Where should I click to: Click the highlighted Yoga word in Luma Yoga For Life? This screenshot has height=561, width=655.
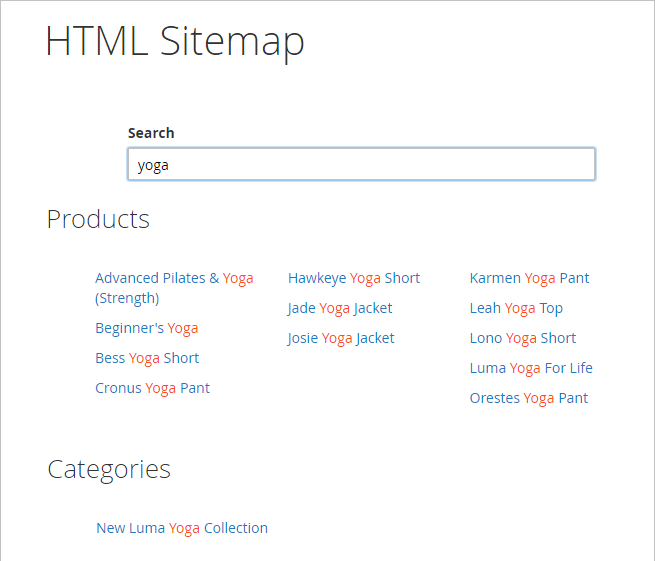(x=525, y=368)
